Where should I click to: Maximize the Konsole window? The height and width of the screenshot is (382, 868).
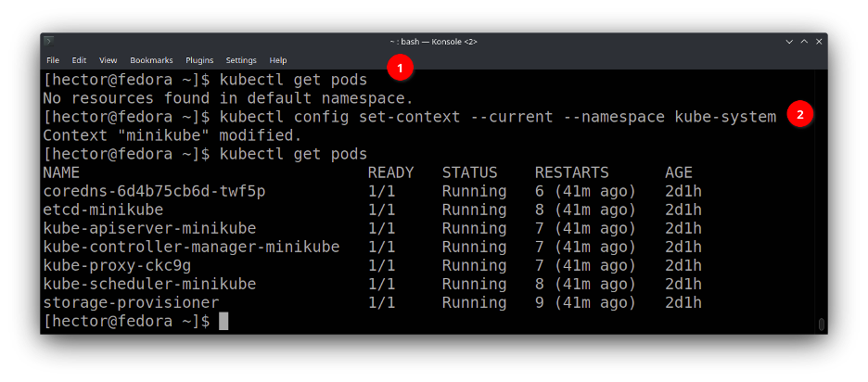point(804,42)
